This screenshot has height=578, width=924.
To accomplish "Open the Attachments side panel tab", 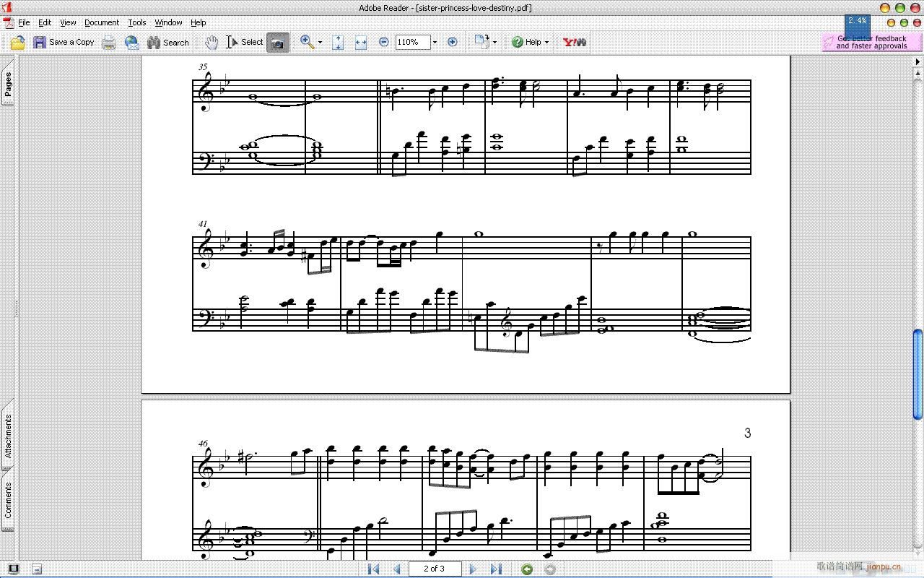I will pyautogui.click(x=8, y=435).
